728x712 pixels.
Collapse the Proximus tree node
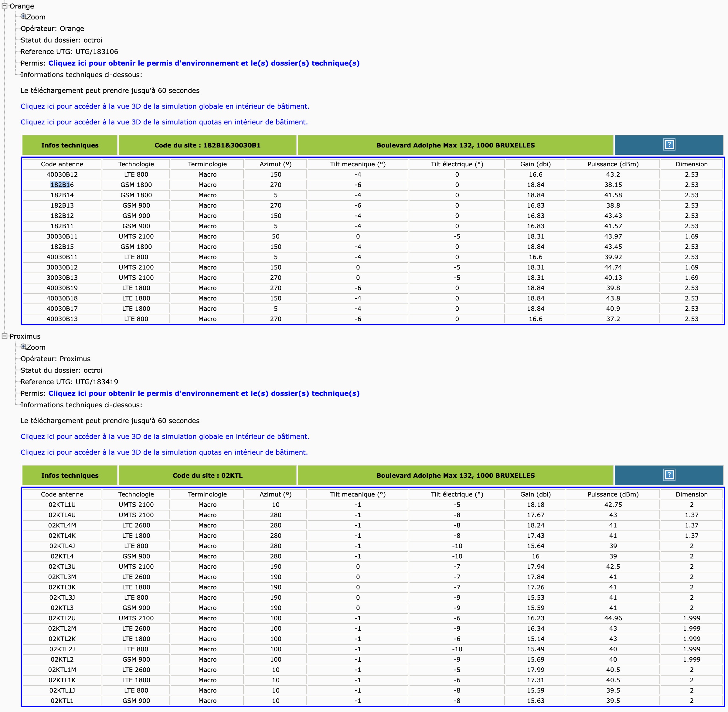[x=5, y=336]
